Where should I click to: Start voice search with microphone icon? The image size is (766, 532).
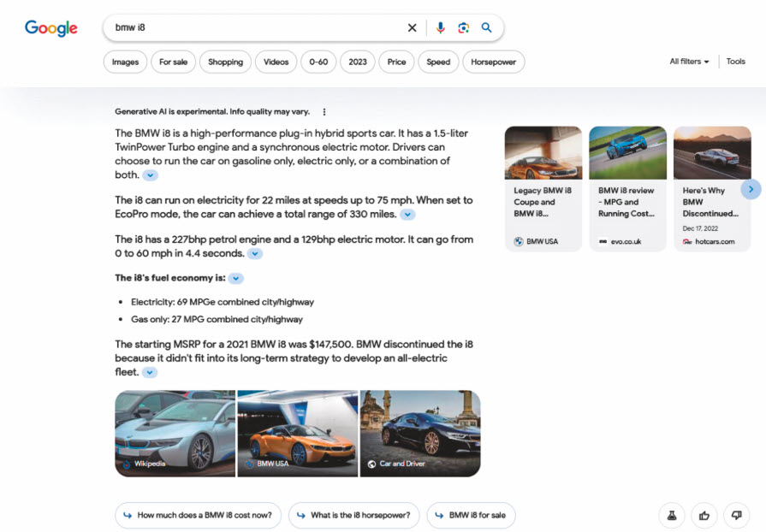point(440,27)
